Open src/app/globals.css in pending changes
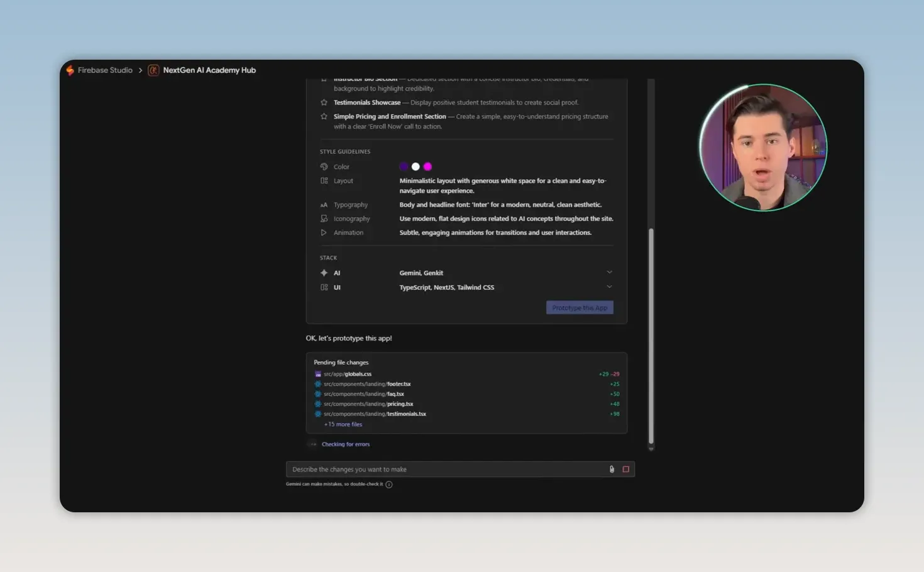The image size is (924, 572). click(x=348, y=374)
